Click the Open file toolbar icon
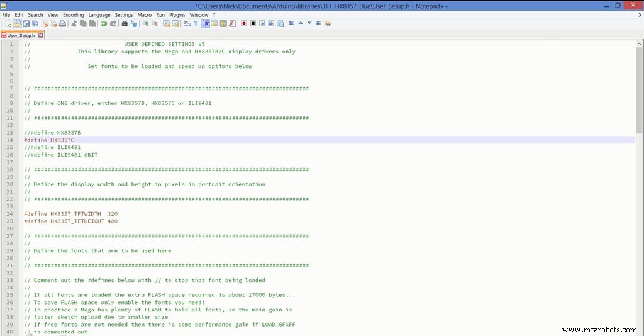 [17, 24]
